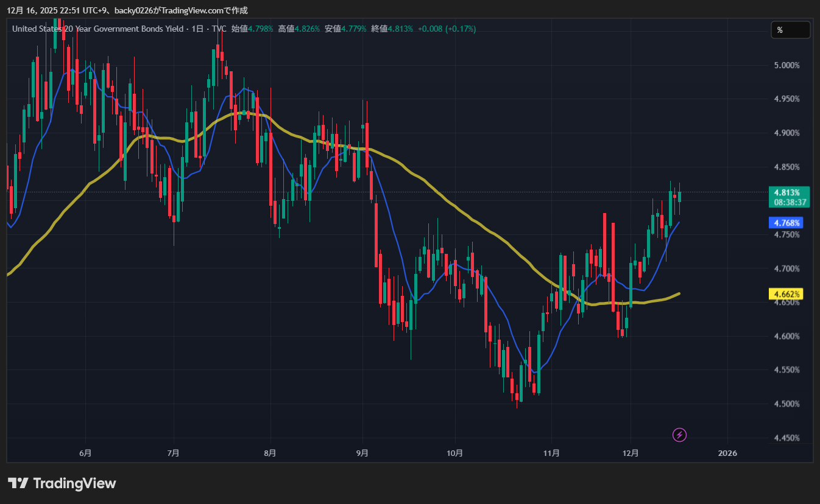Open the % price scale unit selector
Image resolution: width=820 pixels, height=504 pixels.
pyautogui.click(x=790, y=30)
